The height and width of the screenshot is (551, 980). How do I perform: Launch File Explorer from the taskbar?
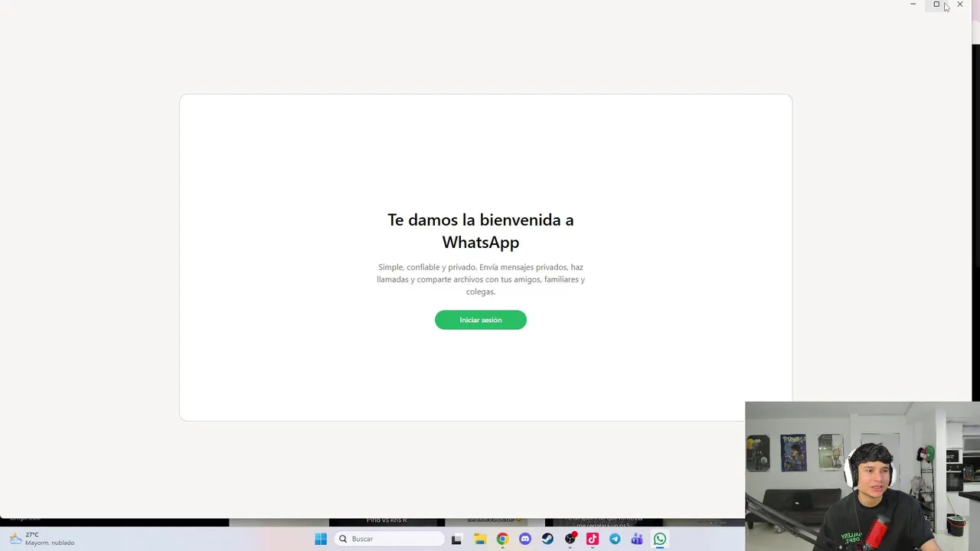[480, 539]
